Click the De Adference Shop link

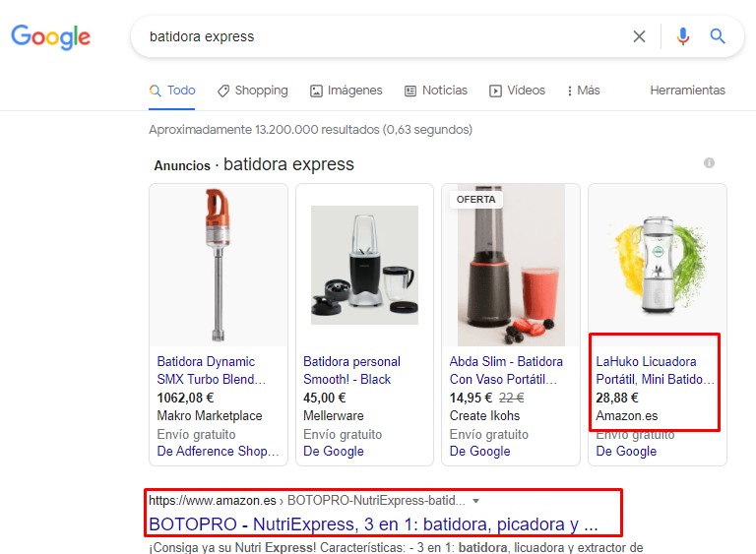pos(218,452)
